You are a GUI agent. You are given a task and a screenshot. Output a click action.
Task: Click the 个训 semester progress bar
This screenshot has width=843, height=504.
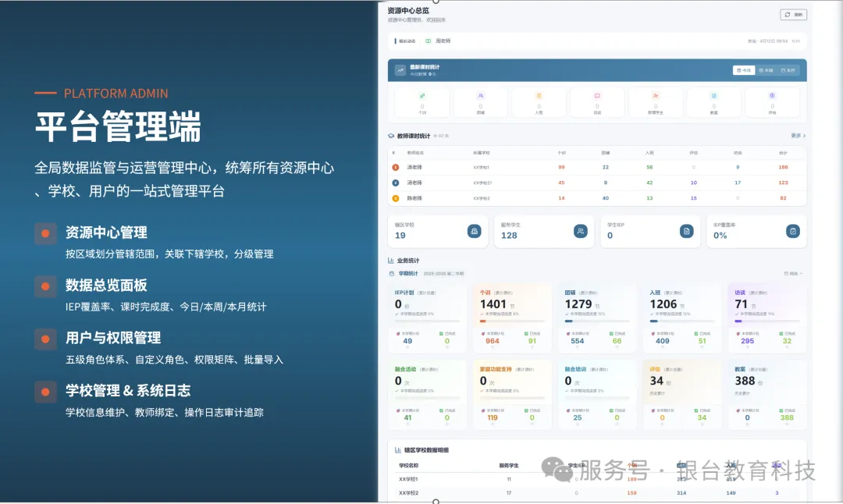click(x=512, y=321)
